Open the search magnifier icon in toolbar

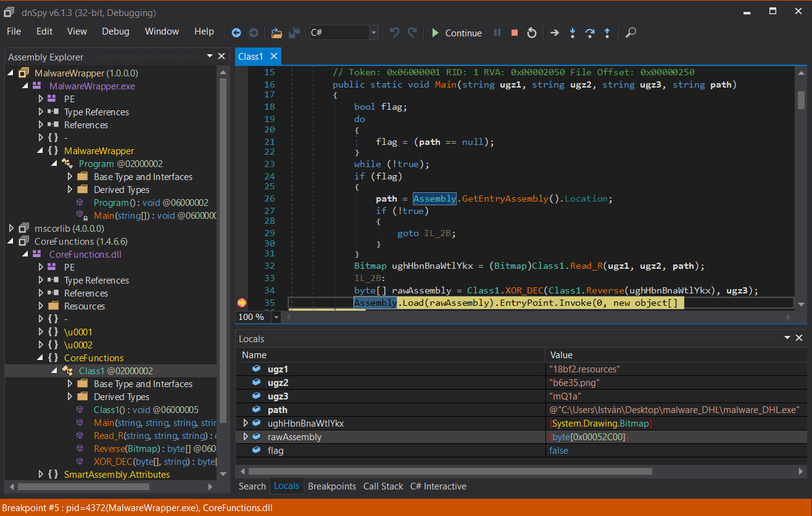[x=631, y=33]
